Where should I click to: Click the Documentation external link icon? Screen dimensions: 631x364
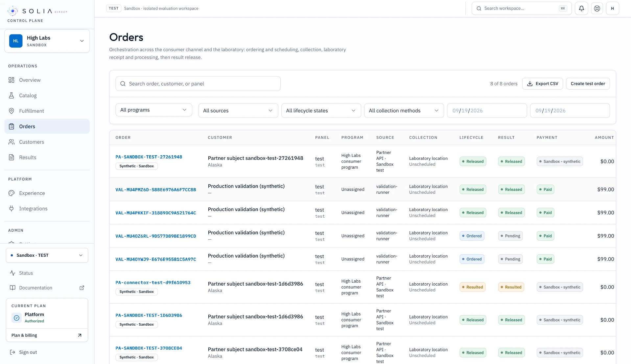(82, 288)
